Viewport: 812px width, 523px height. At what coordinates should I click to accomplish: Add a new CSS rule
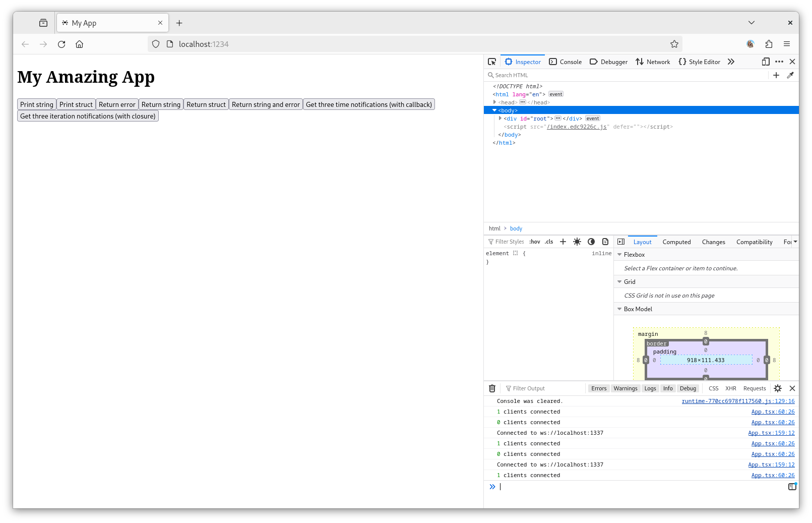[x=563, y=242]
